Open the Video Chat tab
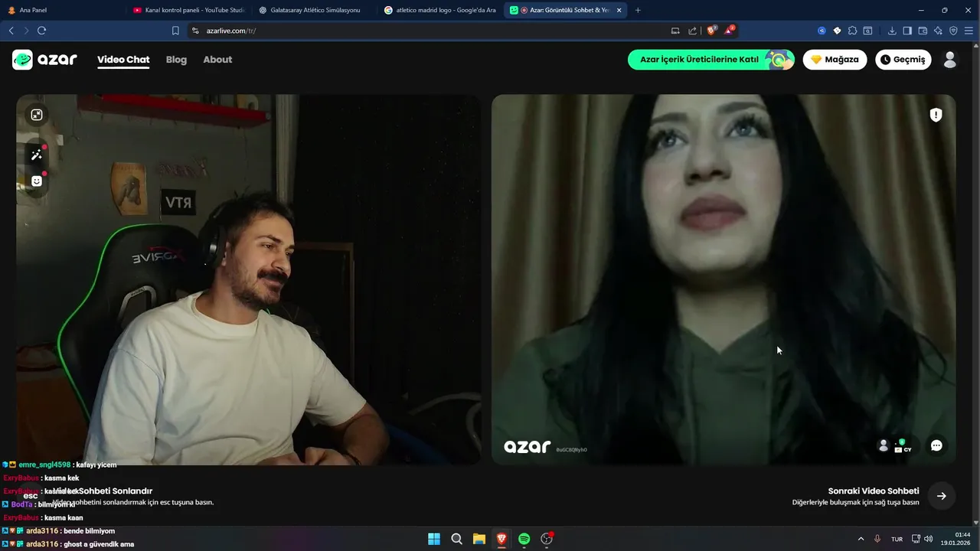980x551 pixels. coord(123,60)
